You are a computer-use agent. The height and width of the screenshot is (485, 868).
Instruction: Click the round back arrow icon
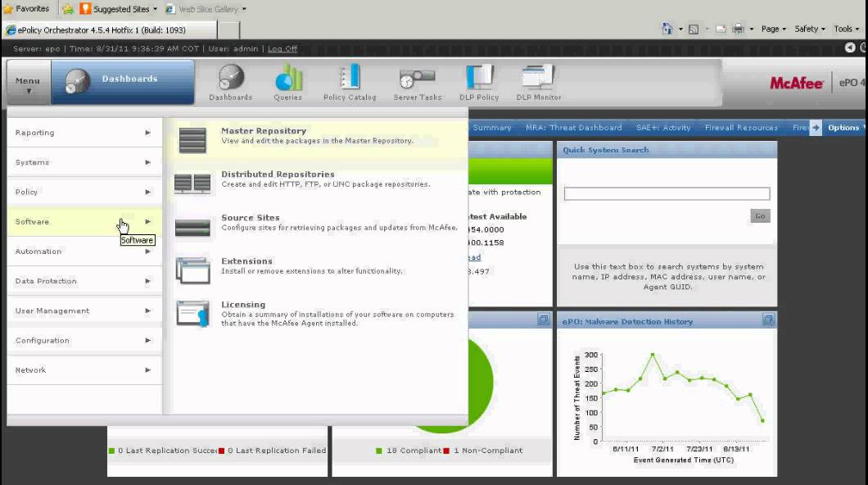point(850,48)
